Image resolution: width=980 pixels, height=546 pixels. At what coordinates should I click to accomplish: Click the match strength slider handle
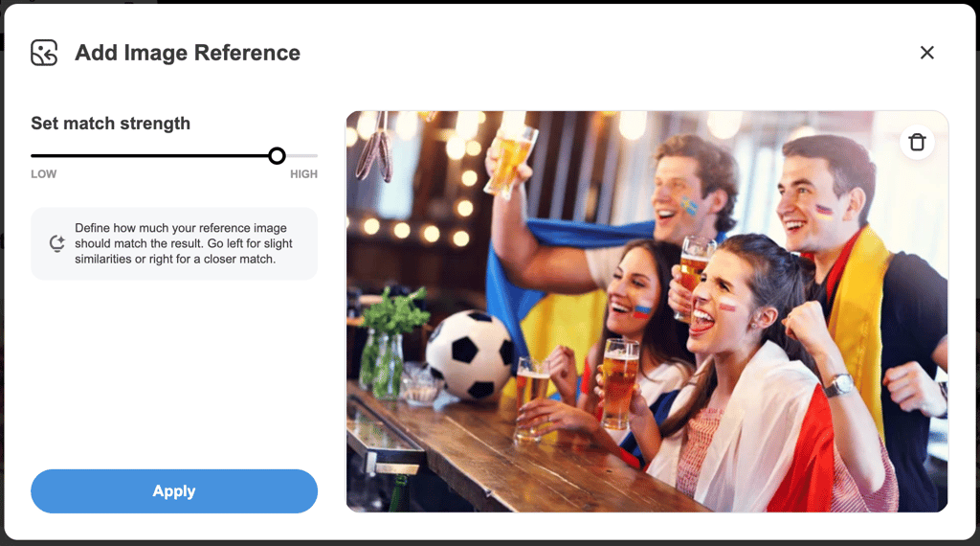[277, 156]
